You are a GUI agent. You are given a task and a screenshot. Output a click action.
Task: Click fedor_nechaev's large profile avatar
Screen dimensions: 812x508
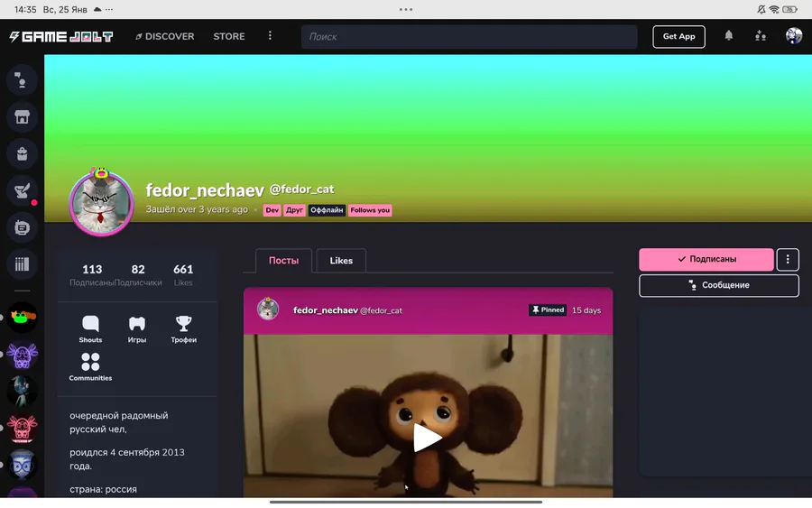(101, 204)
